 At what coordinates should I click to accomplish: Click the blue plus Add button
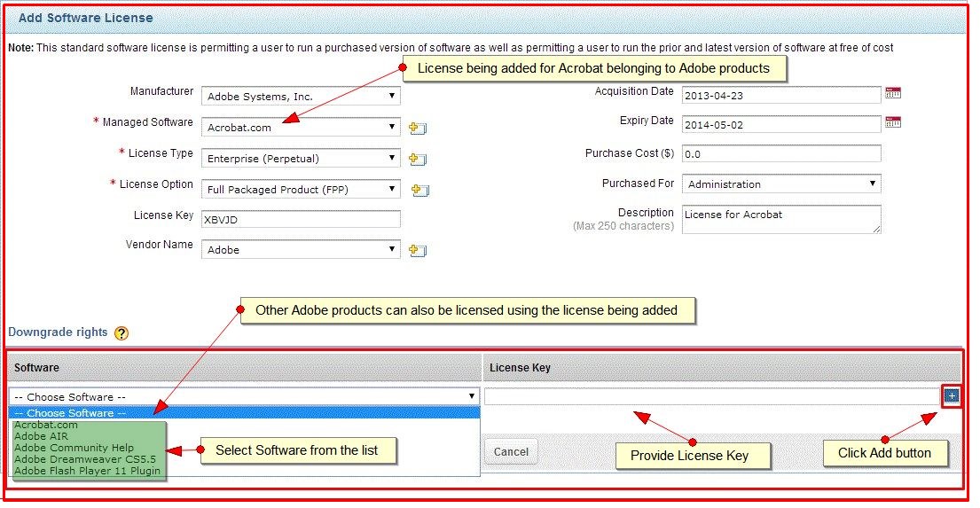click(x=952, y=395)
